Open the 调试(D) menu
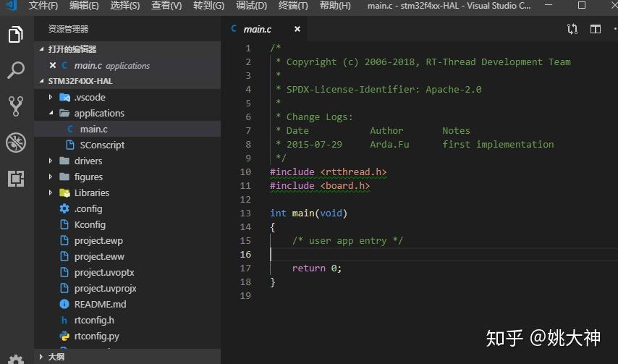Image resolution: width=618 pixels, height=364 pixels. (251, 6)
